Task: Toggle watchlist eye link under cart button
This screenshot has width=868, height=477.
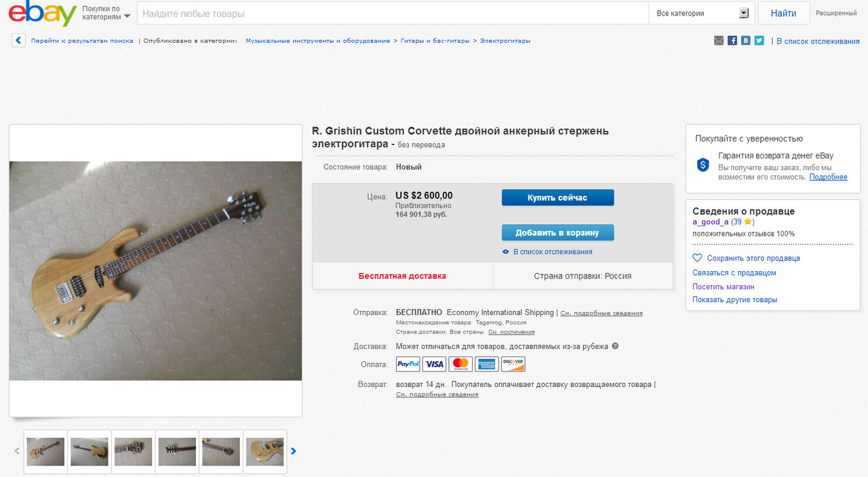Action: point(547,251)
